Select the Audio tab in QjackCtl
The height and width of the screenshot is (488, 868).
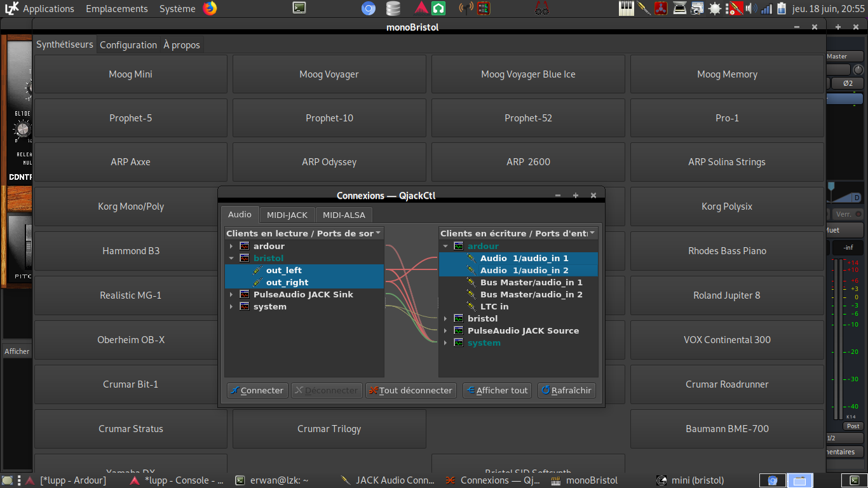(x=240, y=215)
